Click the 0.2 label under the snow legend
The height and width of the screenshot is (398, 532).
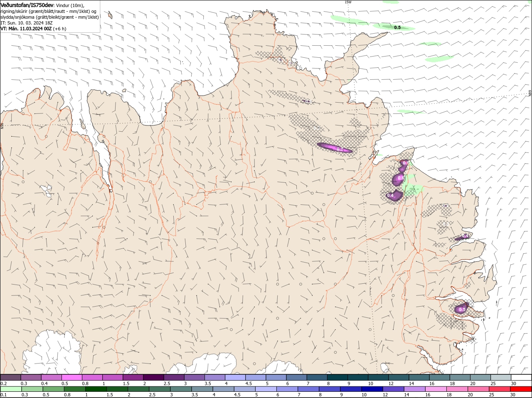click(x=4, y=383)
